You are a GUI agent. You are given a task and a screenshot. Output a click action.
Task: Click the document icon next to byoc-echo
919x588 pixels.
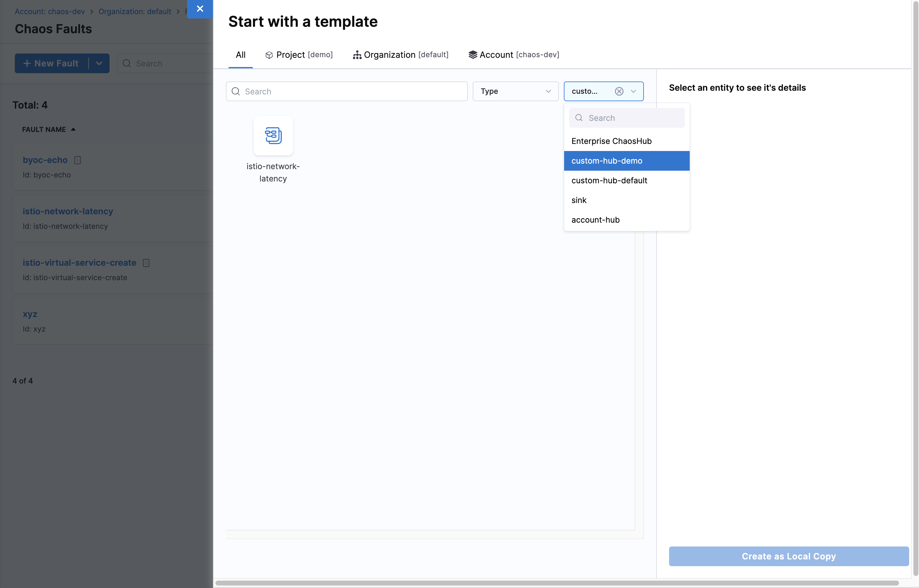click(x=78, y=160)
